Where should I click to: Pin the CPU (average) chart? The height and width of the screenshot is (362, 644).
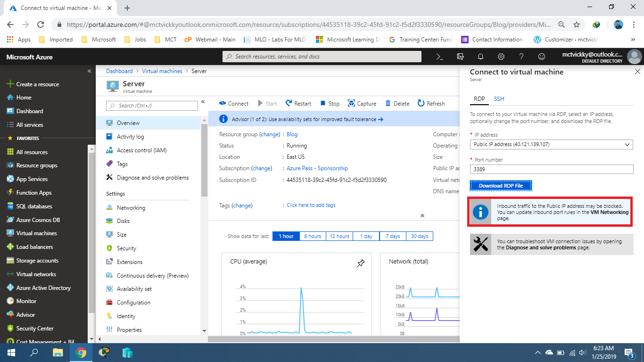[361, 263]
